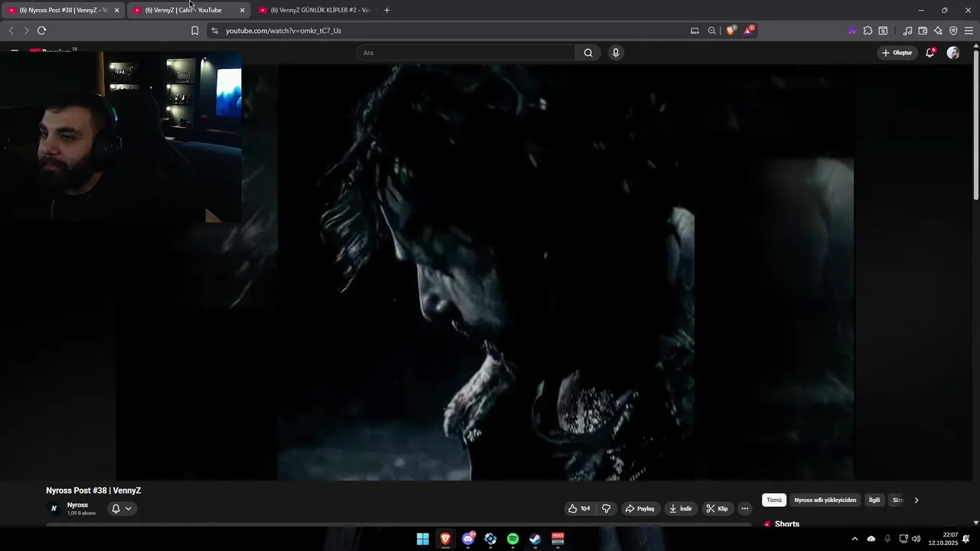The width and height of the screenshot is (980, 551).
Task: Click the purple extension icon in toolbar
Action: click(852, 31)
